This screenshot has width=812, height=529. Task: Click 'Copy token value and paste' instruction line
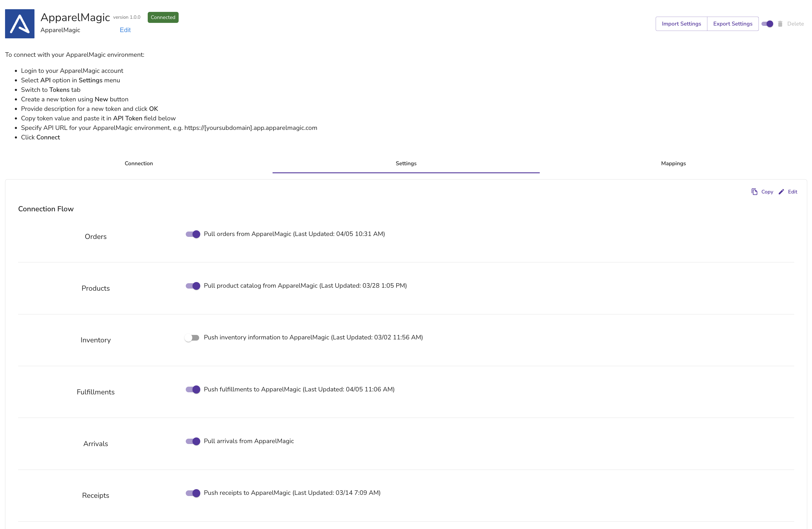[98, 119]
